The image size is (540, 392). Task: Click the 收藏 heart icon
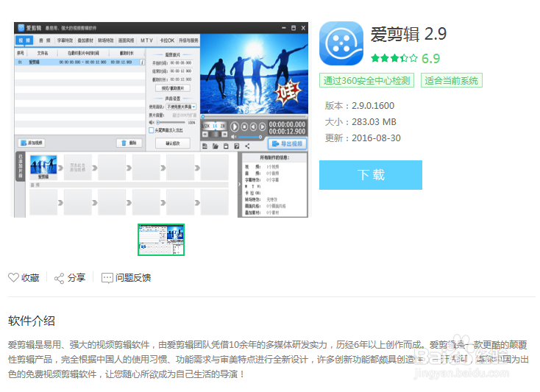coord(13,278)
